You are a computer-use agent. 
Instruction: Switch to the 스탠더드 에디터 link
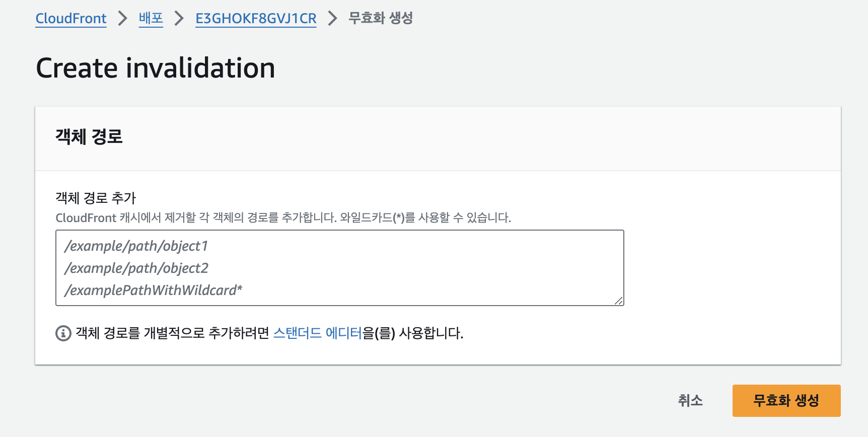pos(317,333)
